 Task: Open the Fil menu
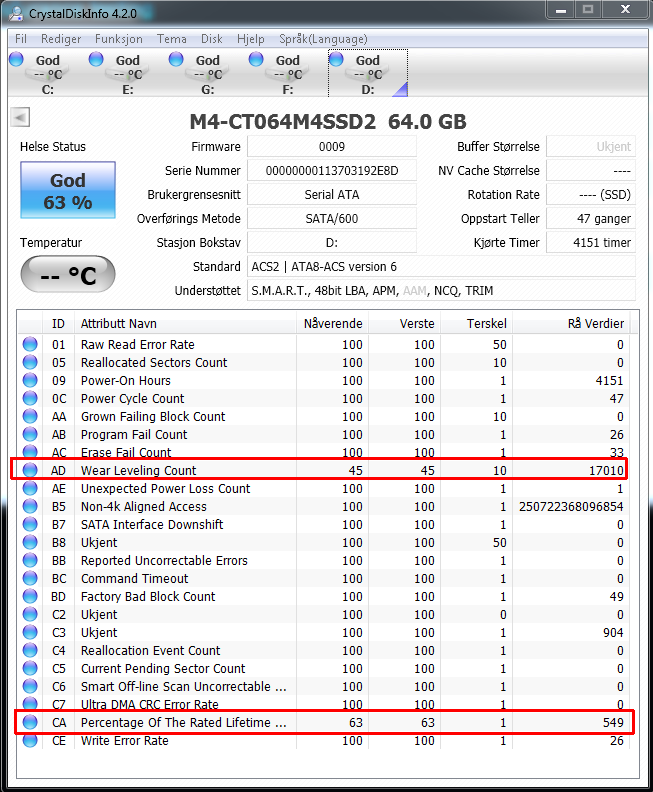point(21,39)
